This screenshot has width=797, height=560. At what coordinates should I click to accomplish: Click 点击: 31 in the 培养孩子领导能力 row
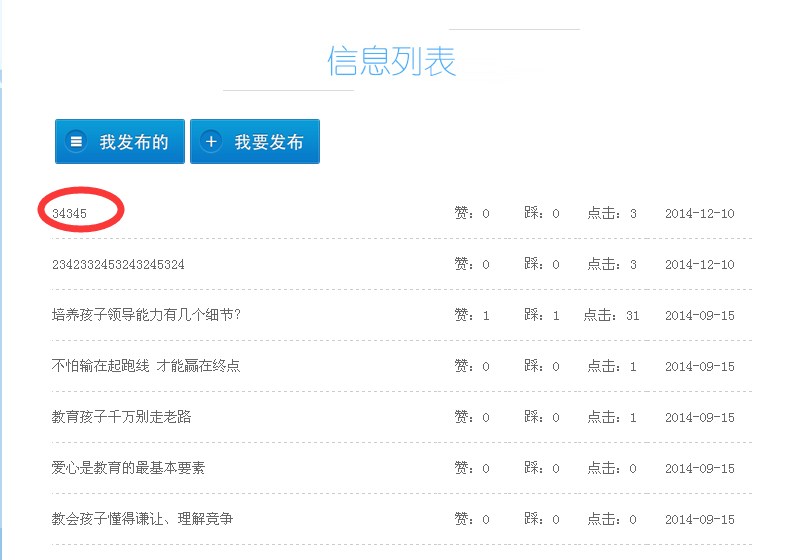611,315
